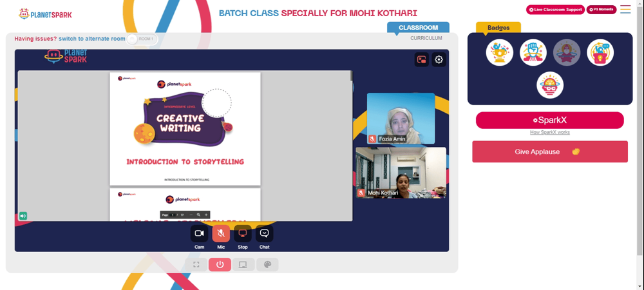Screen dimensions: 644x290
Task: Open the Chat panel
Action: click(x=265, y=233)
